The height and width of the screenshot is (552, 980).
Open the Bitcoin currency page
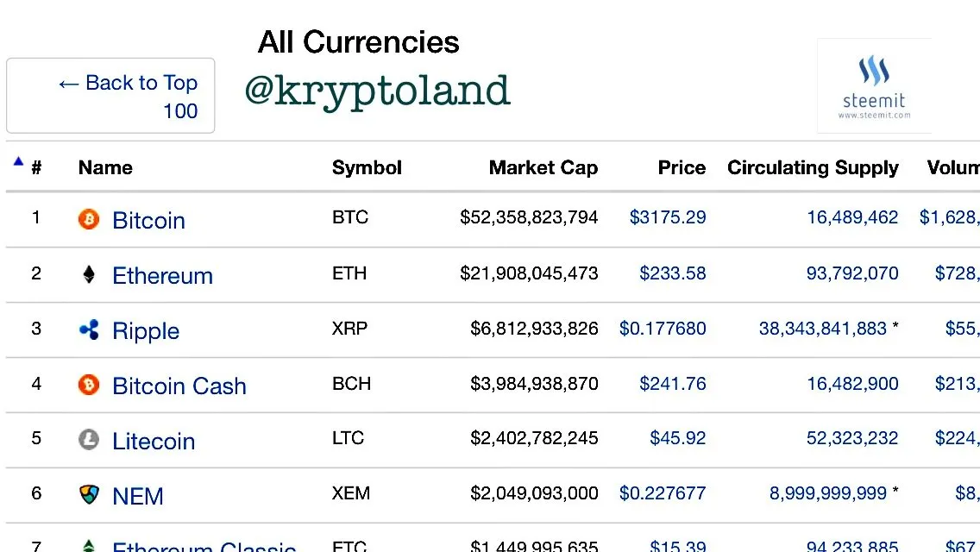[148, 221]
